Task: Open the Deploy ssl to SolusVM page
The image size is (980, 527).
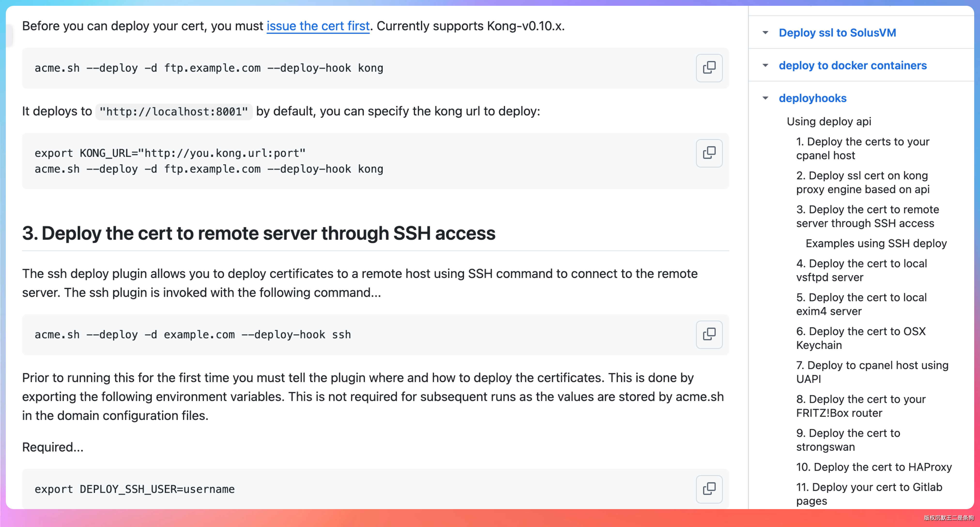Action: [837, 33]
